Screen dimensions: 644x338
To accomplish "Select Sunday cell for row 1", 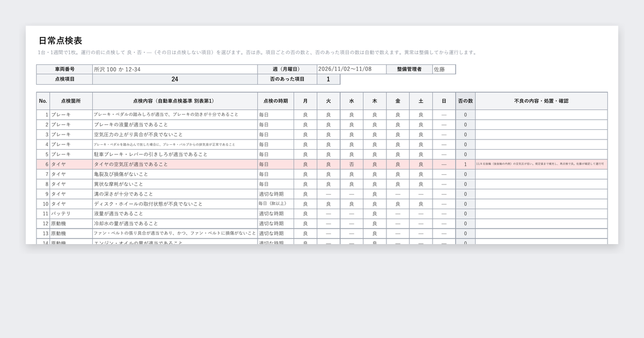I will pos(444,115).
